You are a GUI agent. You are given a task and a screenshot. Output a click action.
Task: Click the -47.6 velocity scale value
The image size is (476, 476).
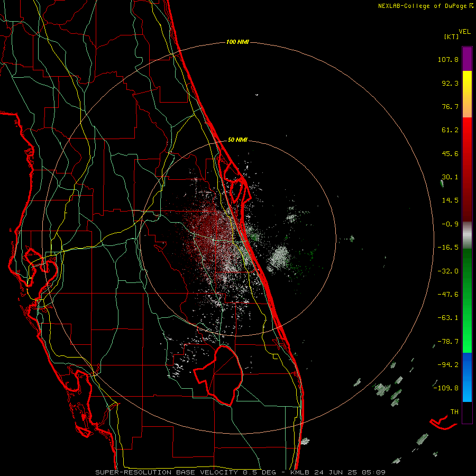[448, 295]
